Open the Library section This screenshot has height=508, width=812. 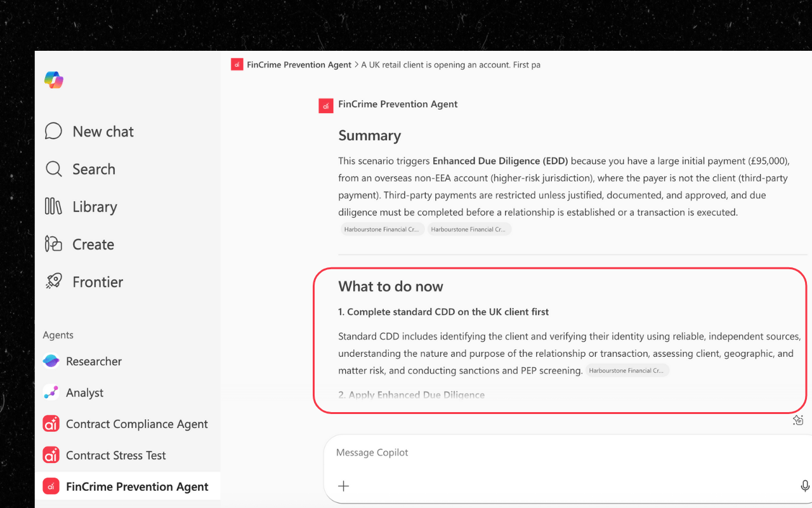(x=81, y=206)
